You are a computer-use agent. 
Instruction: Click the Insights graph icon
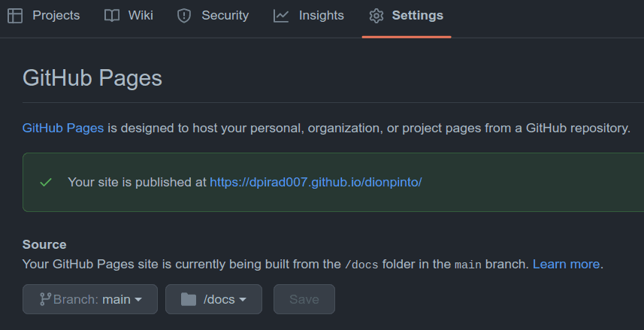coord(281,16)
